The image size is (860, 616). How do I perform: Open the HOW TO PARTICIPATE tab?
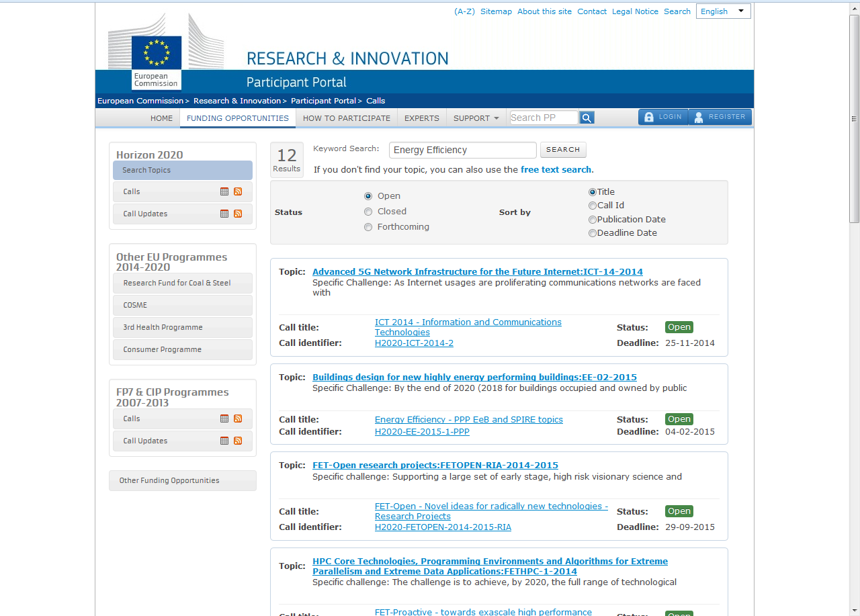point(347,118)
